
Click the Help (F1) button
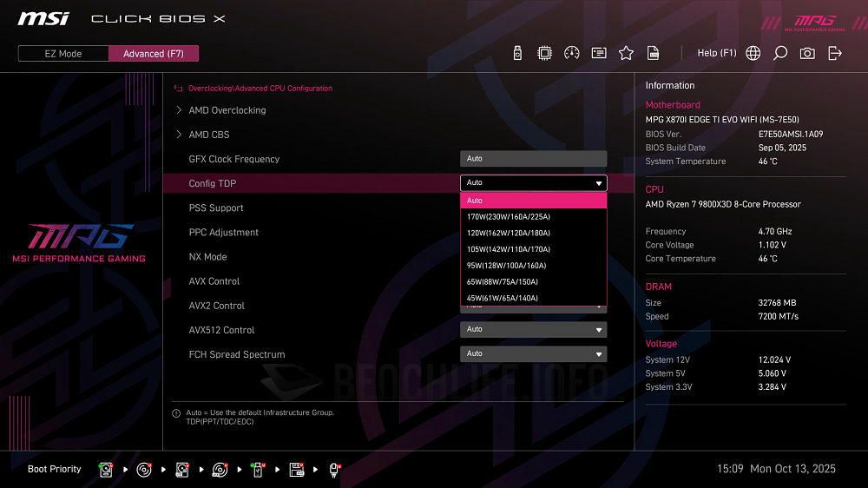pyautogui.click(x=716, y=53)
